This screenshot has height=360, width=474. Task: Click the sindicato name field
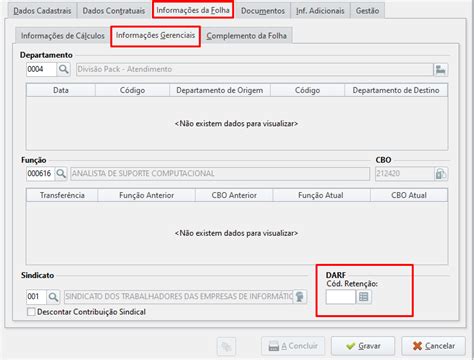178,297
